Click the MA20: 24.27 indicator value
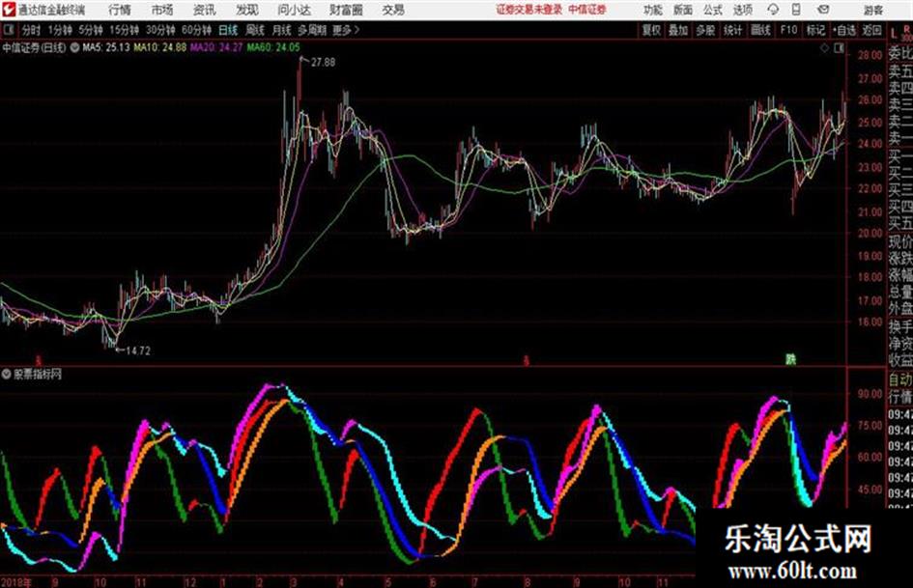The width and height of the screenshot is (913, 588). 216,47
